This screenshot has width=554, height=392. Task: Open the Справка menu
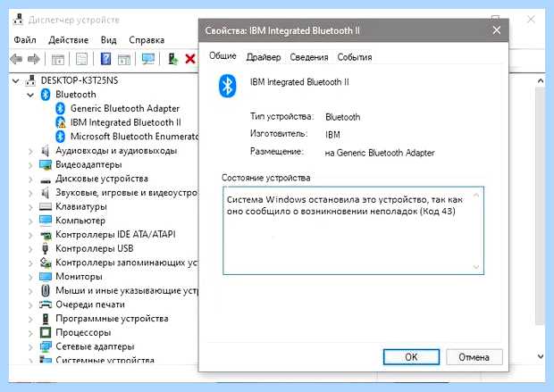(147, 40)
